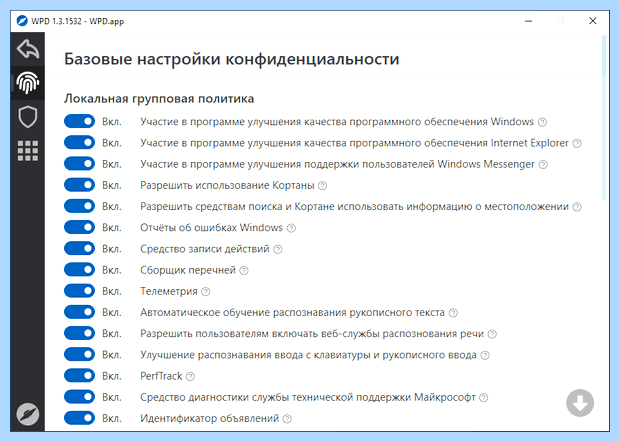Show help for Windows CEIP participation
Viewport: 620px width, 442px height.
click(x=542, y=122)
